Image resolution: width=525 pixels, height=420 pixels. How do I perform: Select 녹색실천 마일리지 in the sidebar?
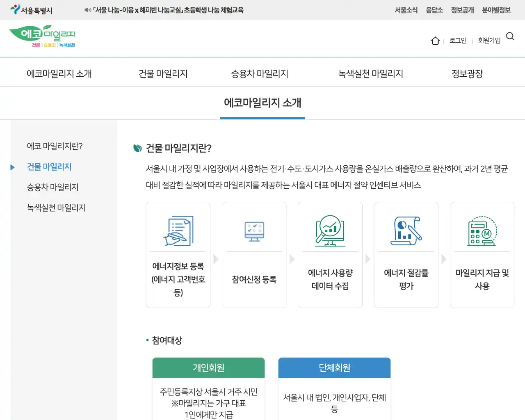pos(56,208)
